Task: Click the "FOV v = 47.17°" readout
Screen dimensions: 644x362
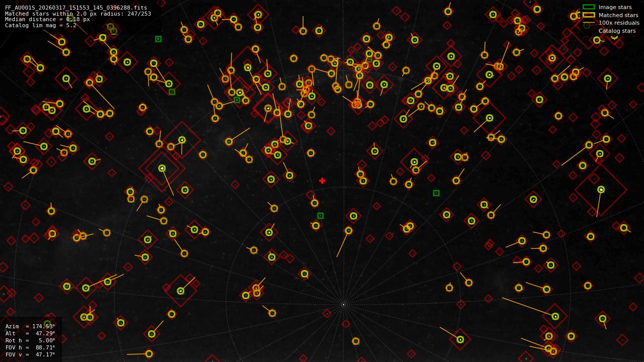Action: point(30,354)
